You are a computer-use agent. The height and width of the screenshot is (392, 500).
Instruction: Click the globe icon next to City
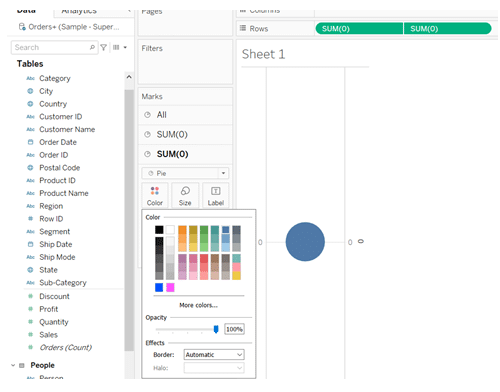point(30,91)
